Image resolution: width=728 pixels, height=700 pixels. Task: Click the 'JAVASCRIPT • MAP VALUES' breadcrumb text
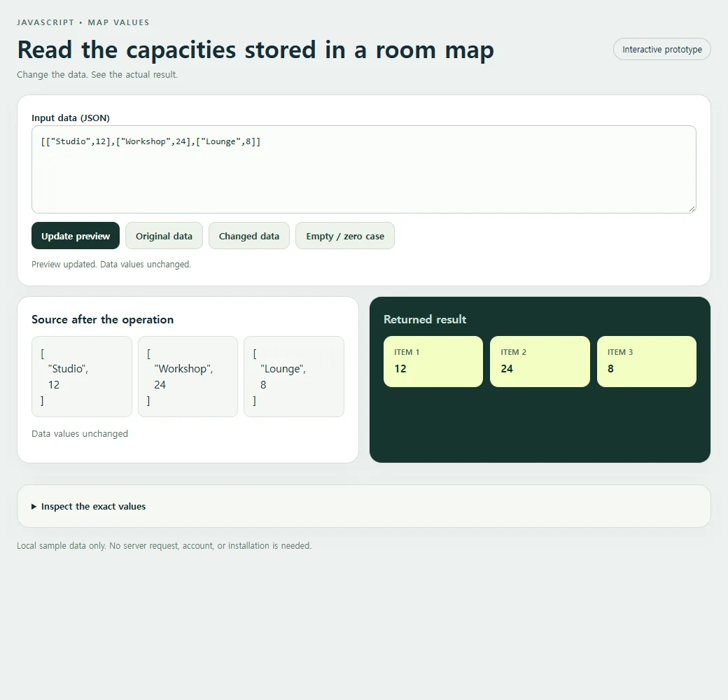[x=83, y=22]
